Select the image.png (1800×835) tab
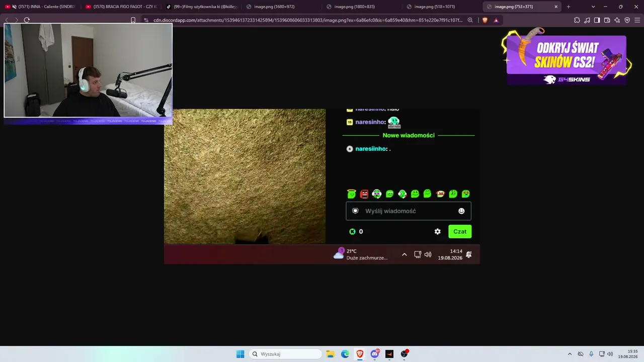This screenshot has width=644, height=362. coord(362,7)
